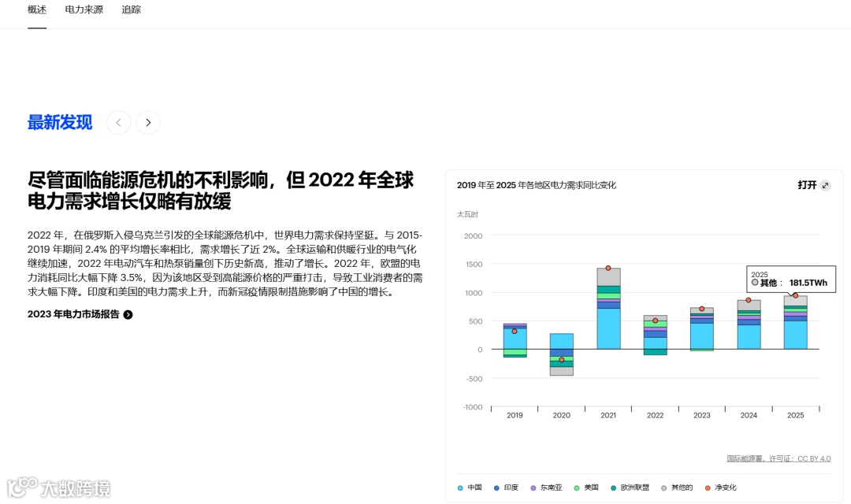Go to next finding with right arrow

click(148, 123)
